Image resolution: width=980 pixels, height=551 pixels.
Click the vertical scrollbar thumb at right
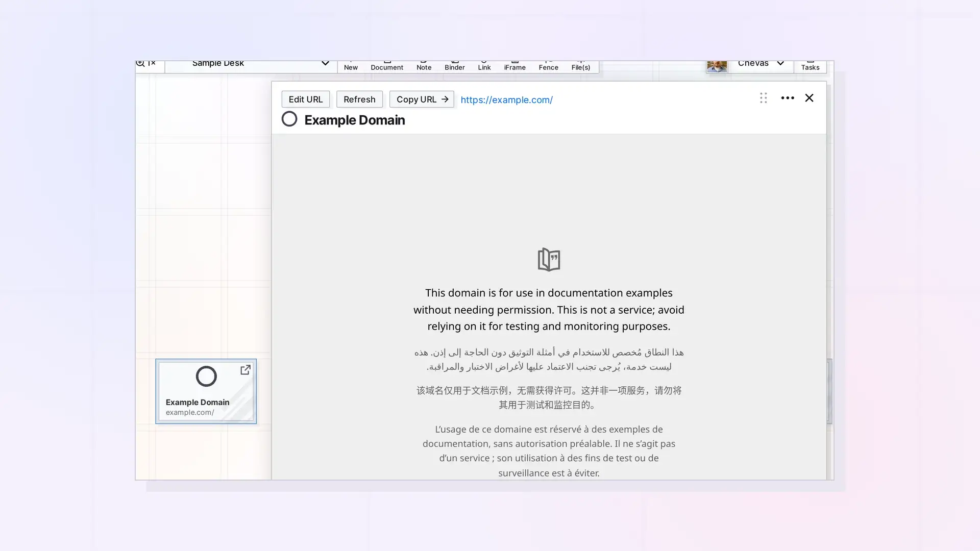(829, 391)
